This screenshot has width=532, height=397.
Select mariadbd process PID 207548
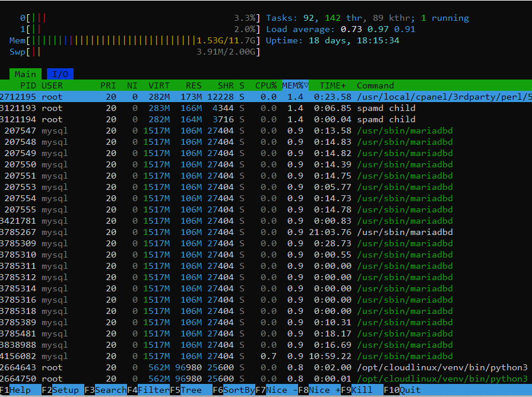(x=266, y=142)
